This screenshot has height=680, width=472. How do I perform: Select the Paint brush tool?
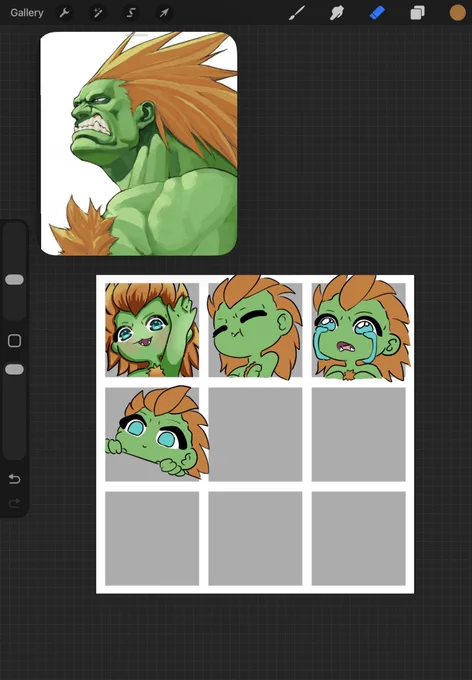click(297, 13)
